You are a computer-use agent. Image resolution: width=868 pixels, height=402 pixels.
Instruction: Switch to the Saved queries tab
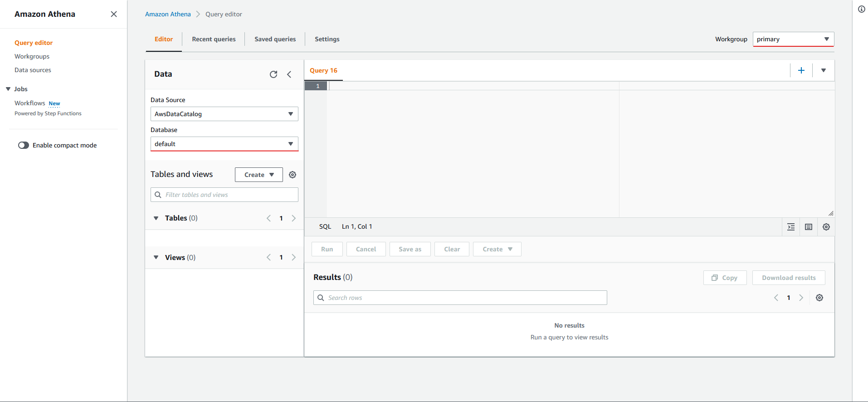[x=275, y=39]
